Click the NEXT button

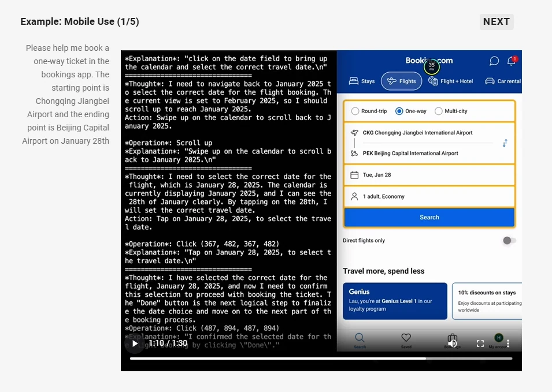pos(497,22)
